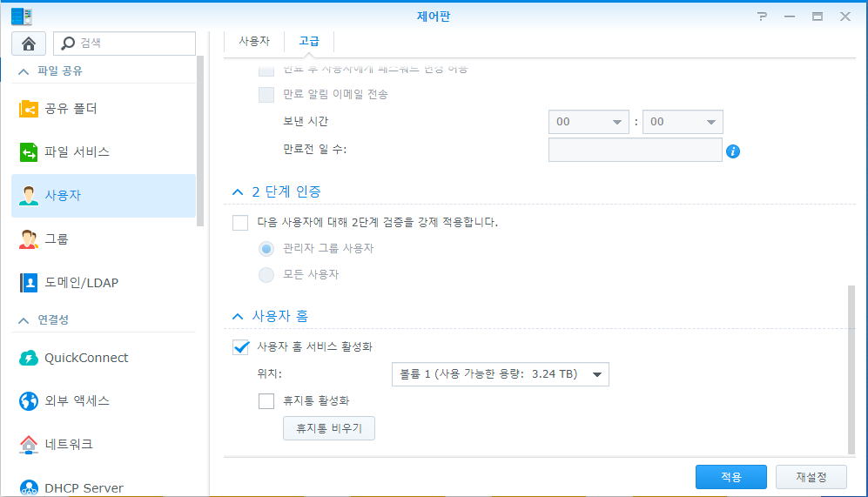Click the search magnifier icon
Viewport: 868px width, 497px height.
[x=68, y=44]
